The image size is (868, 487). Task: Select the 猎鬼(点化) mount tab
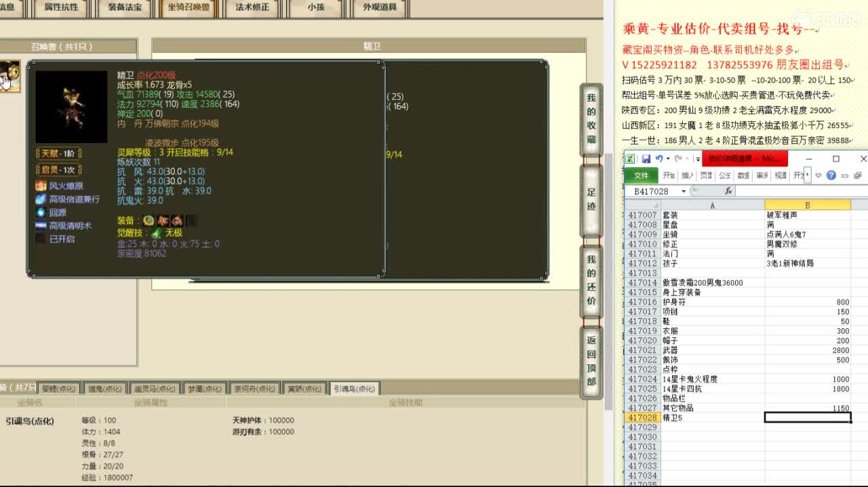pos(105,389)
